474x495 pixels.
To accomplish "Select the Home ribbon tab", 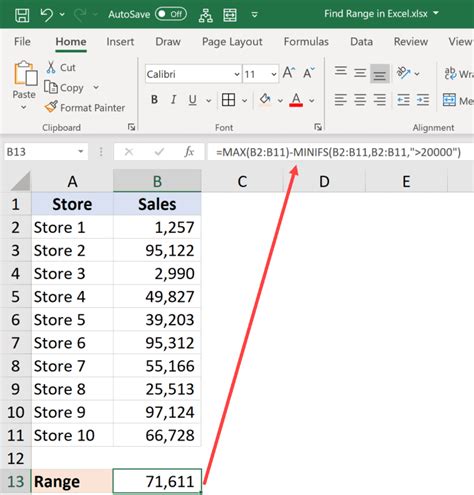I will [71, 42].
